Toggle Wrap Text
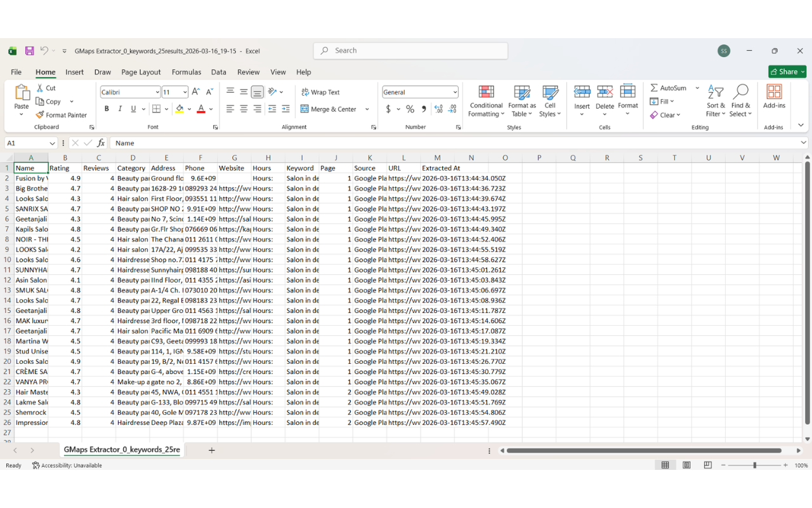 pos(320,92)
